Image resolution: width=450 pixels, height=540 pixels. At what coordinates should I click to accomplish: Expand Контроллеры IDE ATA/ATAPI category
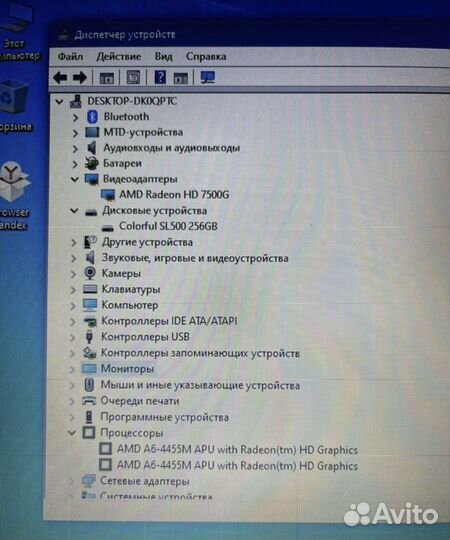click(72, 322)
